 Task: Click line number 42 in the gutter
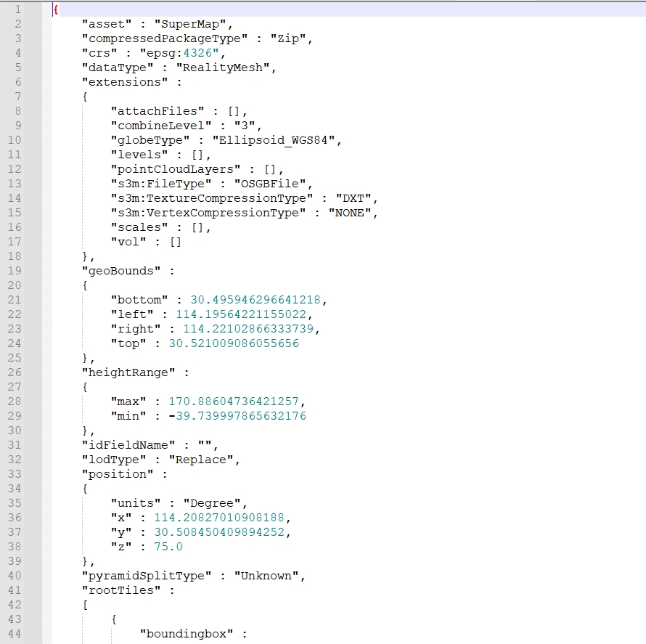(15, 604)
